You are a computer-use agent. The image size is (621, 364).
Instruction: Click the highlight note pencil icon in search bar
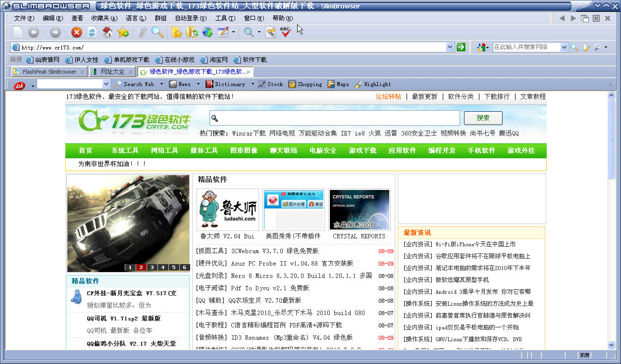[586, 47]
